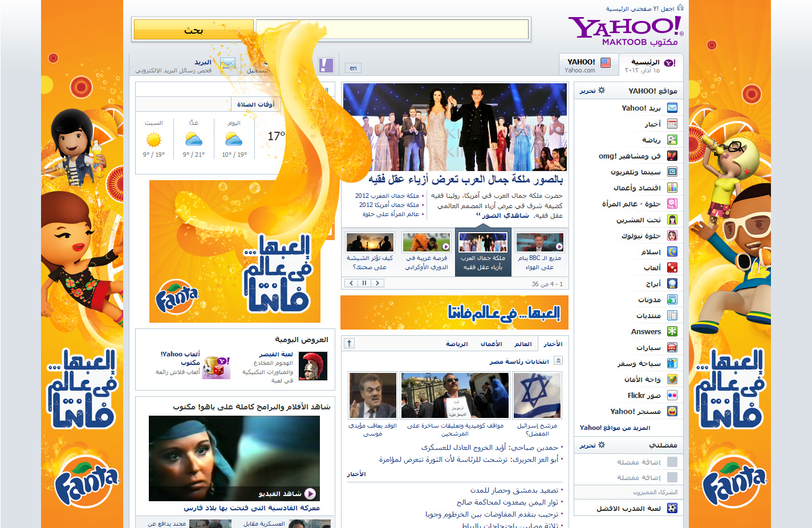Open the منتديات forums icon
Viewport: 812px width, 528px height.
(x=672, y=315)
